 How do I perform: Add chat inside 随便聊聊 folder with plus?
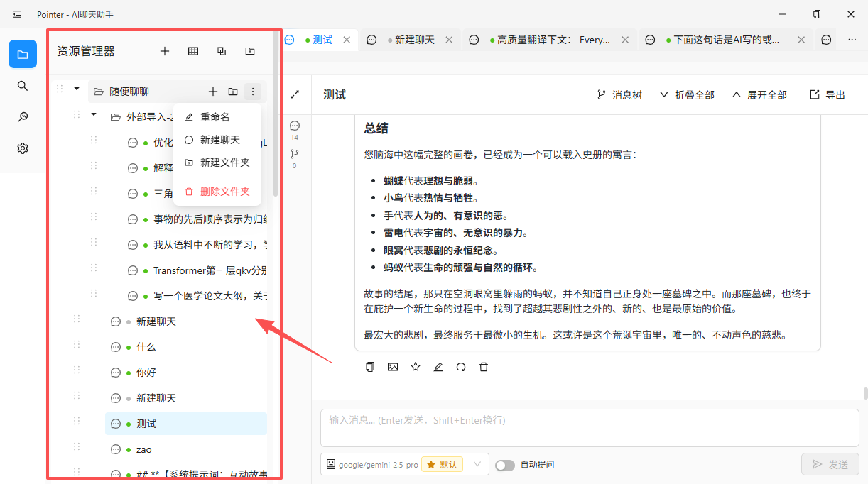point(213,92)
